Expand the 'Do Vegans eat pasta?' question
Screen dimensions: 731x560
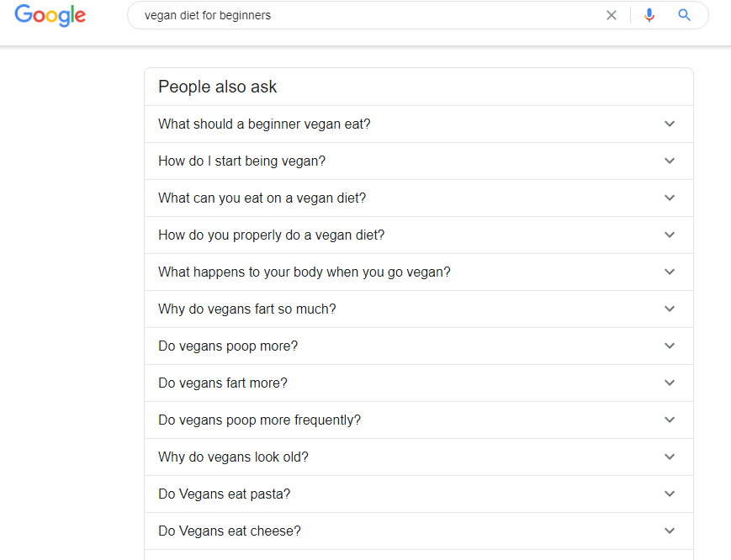click(x=419, y=494)
